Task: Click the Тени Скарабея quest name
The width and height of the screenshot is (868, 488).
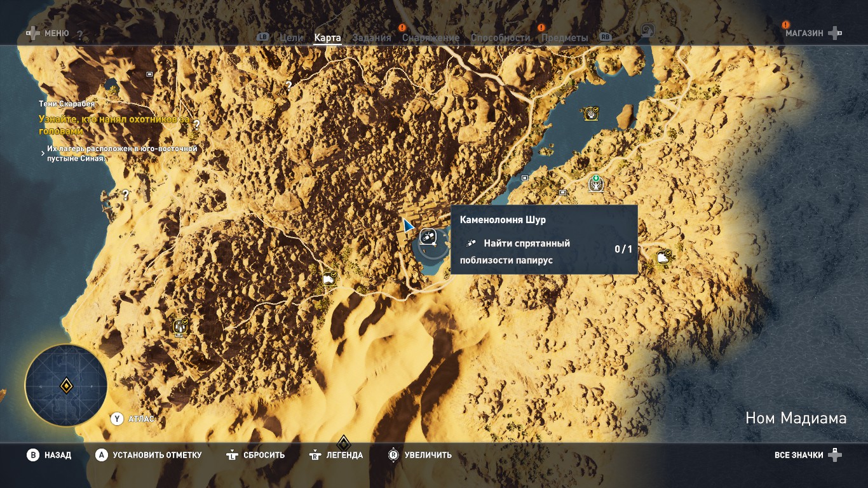Action: (66, 104)
